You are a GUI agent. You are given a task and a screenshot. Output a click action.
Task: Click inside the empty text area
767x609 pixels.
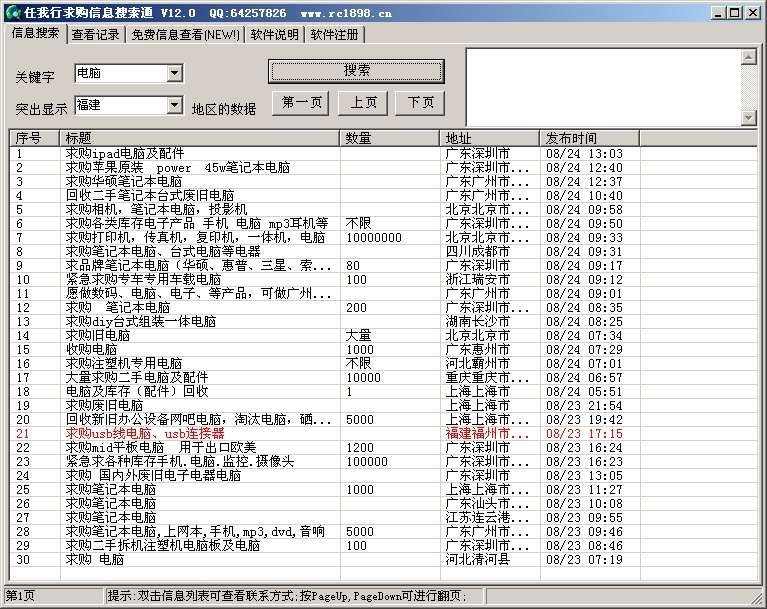point(604,87)
